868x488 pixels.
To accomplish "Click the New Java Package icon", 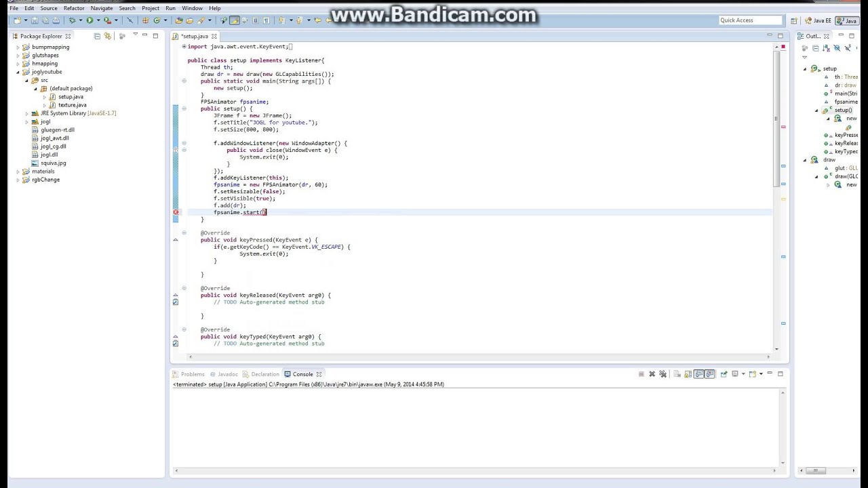I will pos(144,20).
